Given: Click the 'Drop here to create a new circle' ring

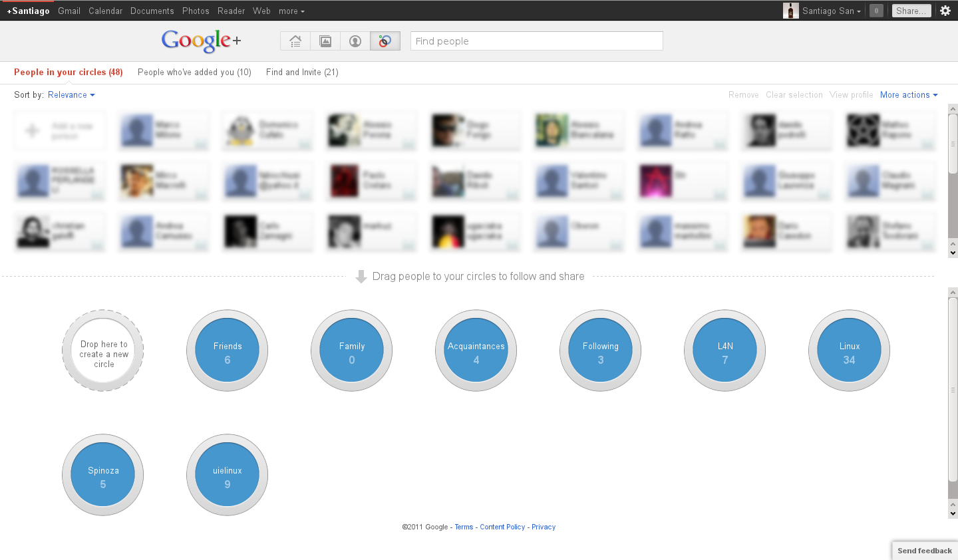Looking at the screenshot, I should [103, 350].
